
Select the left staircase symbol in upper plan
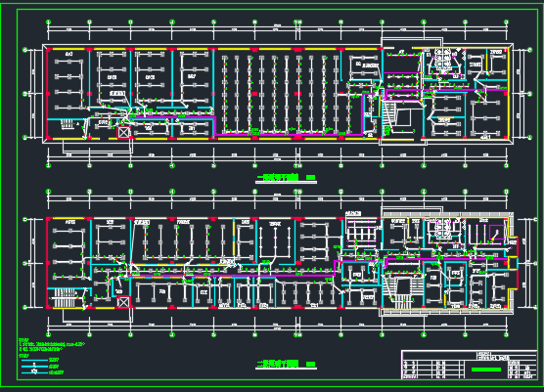click(x=70, y=125)
